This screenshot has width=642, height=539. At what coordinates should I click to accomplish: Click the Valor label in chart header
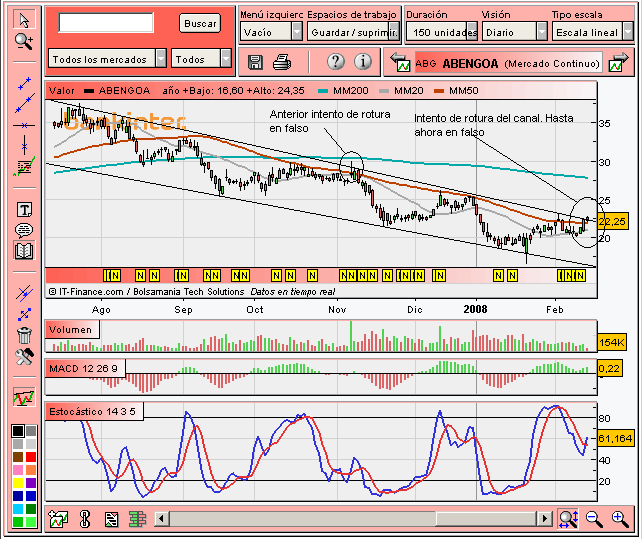click(62, 91)
